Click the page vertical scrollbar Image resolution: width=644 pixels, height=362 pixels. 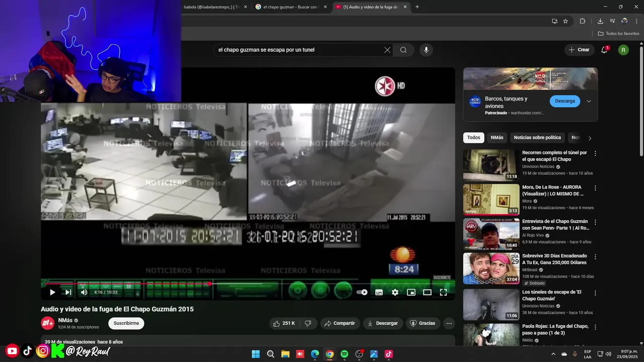(641, 101)
